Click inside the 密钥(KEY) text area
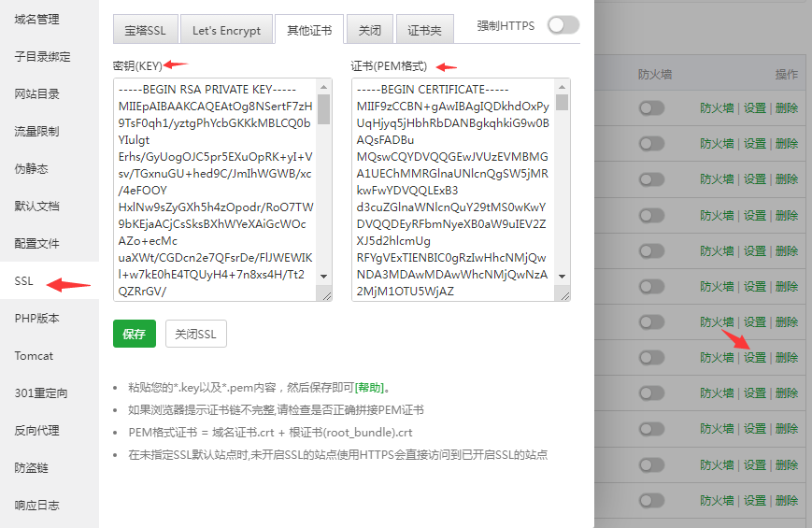Image resolution: width=812 pixels, height=528 pixels. tap(215, 187)
